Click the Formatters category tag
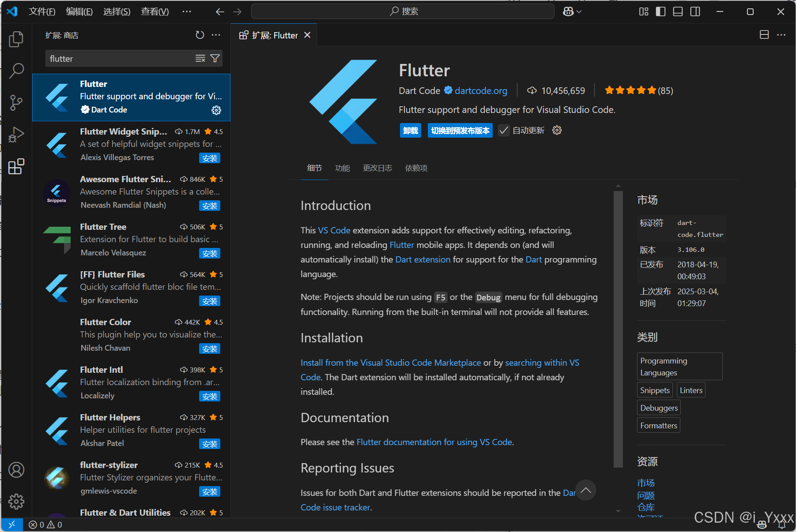796x532 pixels. (658, 426)
